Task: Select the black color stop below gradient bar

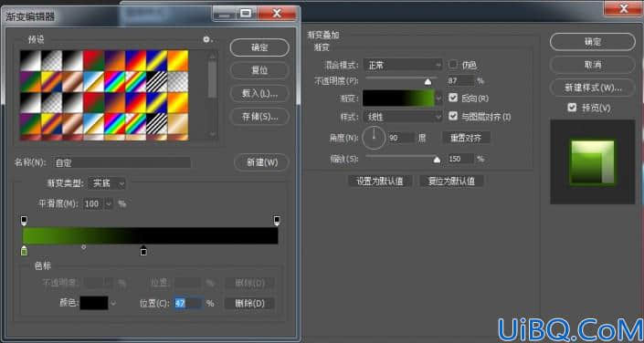Action: click(143, 250)
